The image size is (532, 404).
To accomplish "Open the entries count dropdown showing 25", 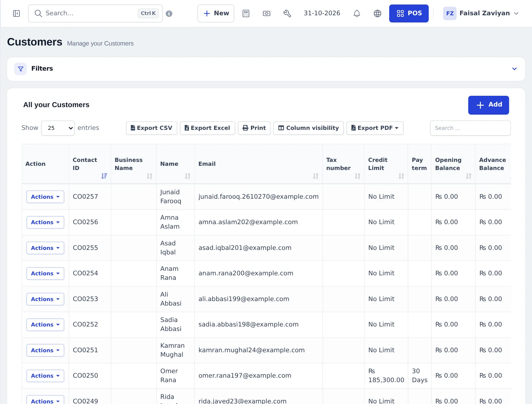I will (x=58, y=128).
